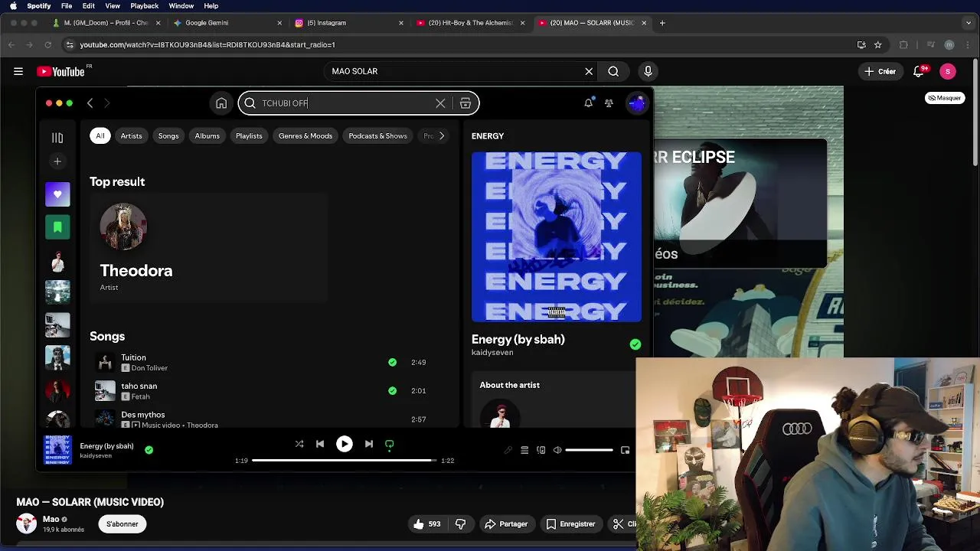Run YouTube search with magnifier button

613,71
